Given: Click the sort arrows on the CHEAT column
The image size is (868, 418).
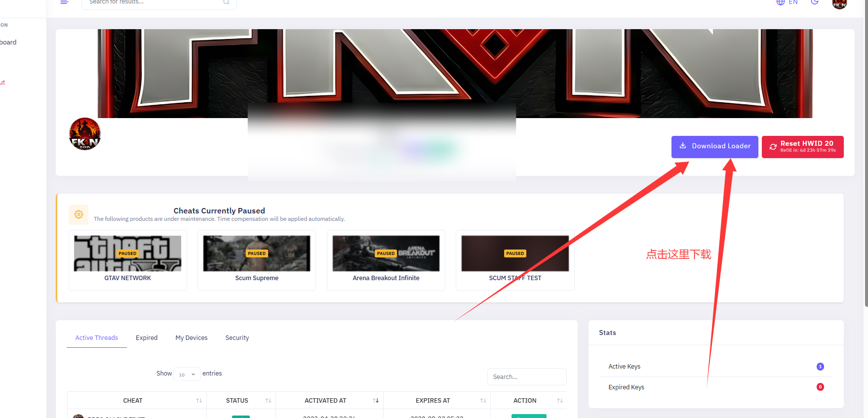Looking at the screenshot, I should coord(199,401).
